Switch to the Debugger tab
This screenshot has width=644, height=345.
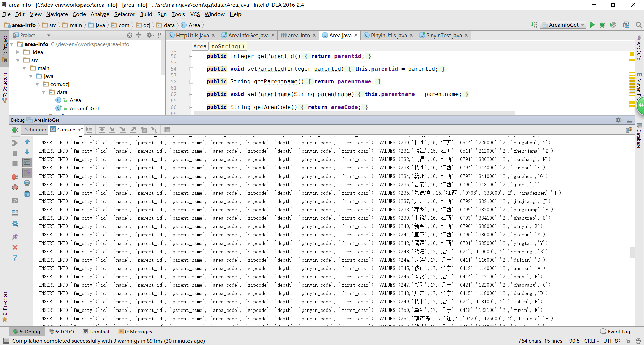point(35,130)
